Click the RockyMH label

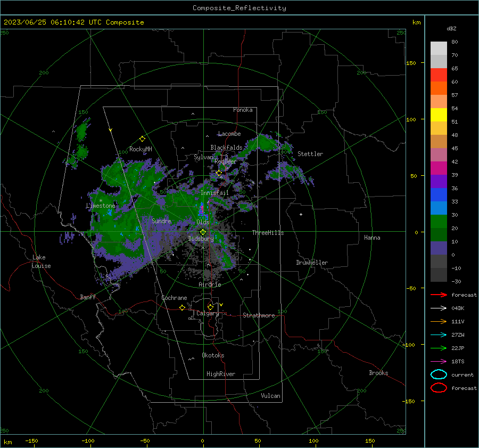141,149
